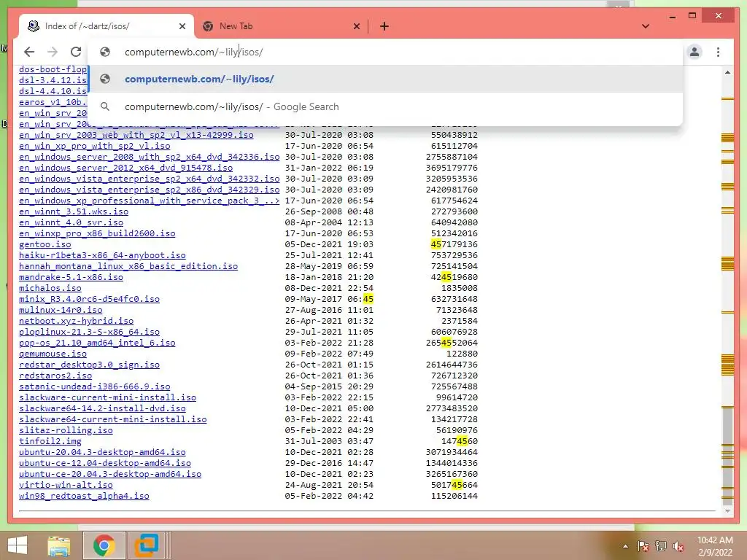
Task: Click haiku-r1beta3-x86_64-anyboot.iso link
Action: point(102,255)
